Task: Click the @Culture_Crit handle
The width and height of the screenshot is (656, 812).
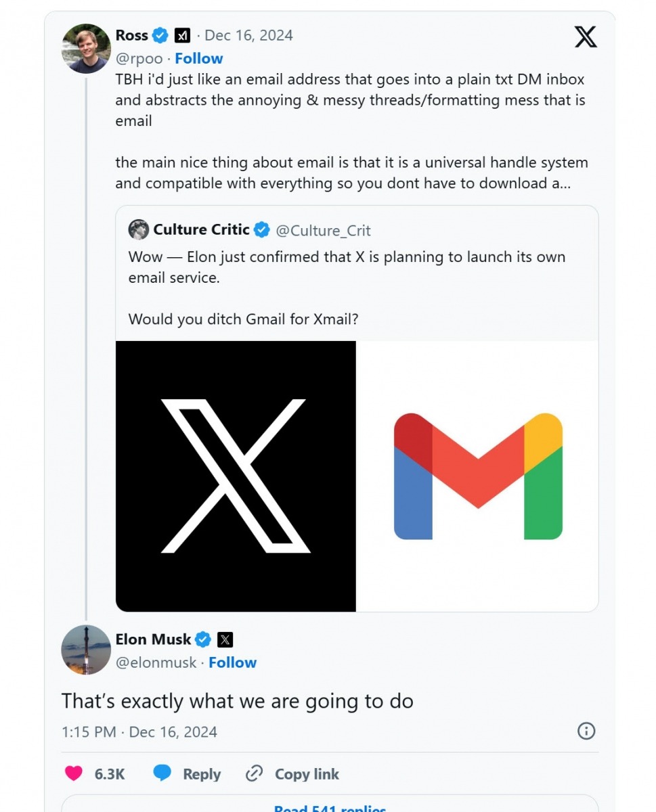Action: 323,230
